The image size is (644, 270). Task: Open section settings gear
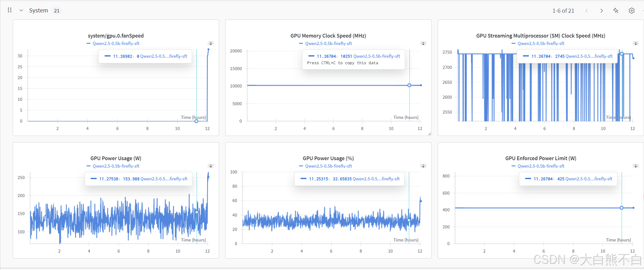632,11
